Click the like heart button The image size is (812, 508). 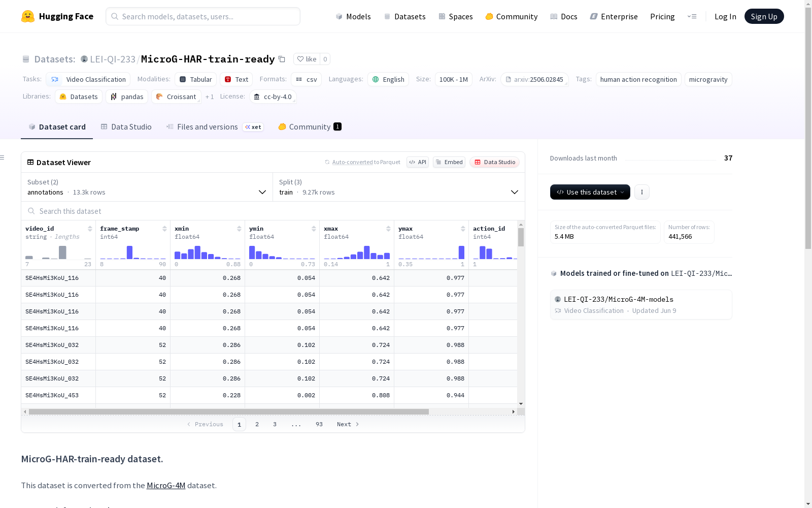pos(307,59)
